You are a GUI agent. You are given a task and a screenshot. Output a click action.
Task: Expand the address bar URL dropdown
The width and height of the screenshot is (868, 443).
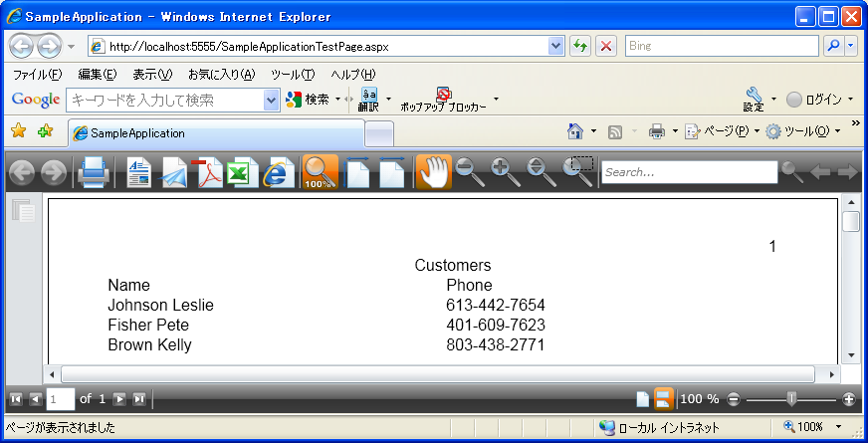(x=555, y=47)
